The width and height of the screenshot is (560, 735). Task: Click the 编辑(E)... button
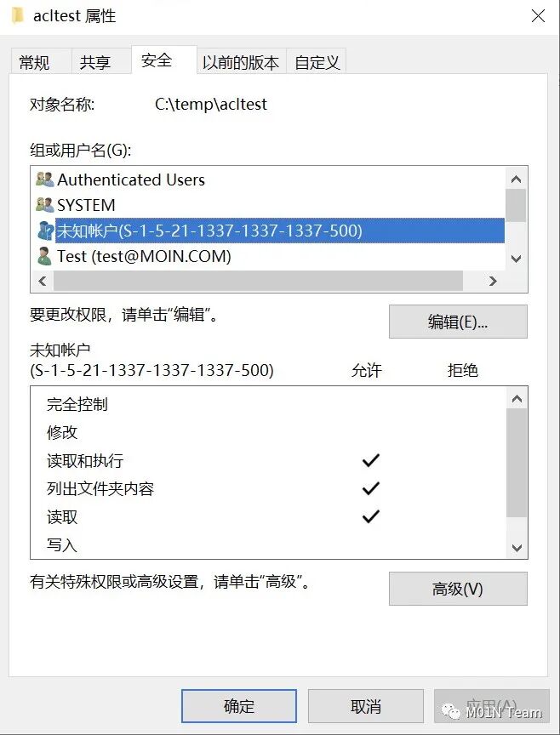point(458,322)
